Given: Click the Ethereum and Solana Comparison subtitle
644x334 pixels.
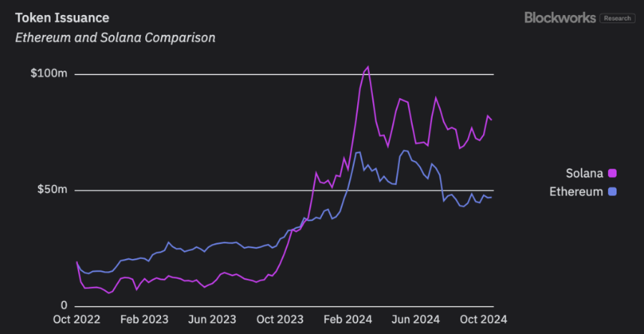Looking at the screenshot, I should click(115, 37).
